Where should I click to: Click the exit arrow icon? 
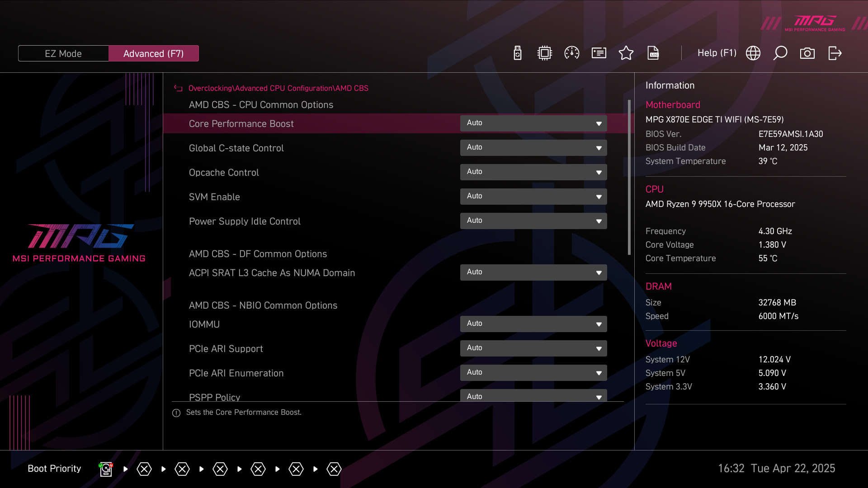tap(835, 53)
